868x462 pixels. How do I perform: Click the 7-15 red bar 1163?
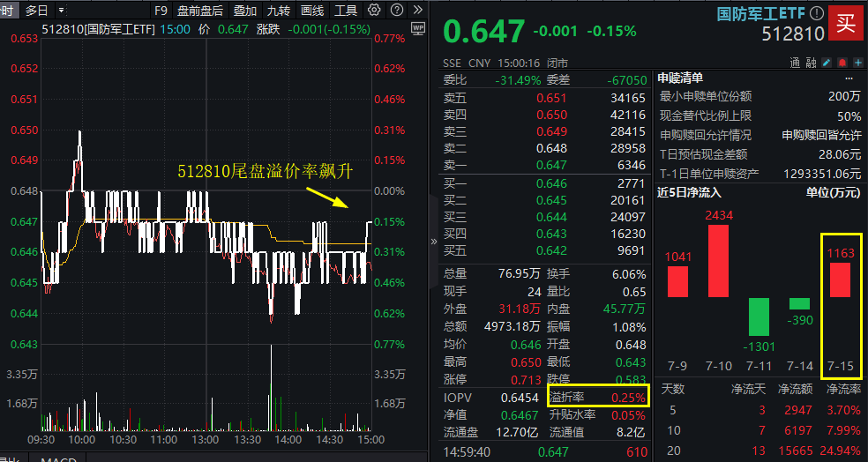click(x=841, y=280)
